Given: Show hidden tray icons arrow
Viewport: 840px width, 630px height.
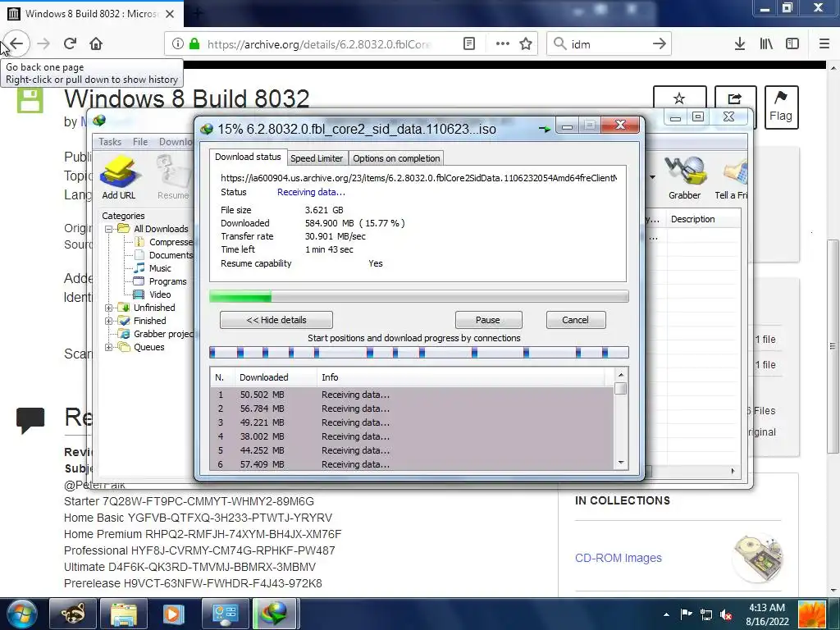Looking at the screenshot, I should (x=666, y=614).
